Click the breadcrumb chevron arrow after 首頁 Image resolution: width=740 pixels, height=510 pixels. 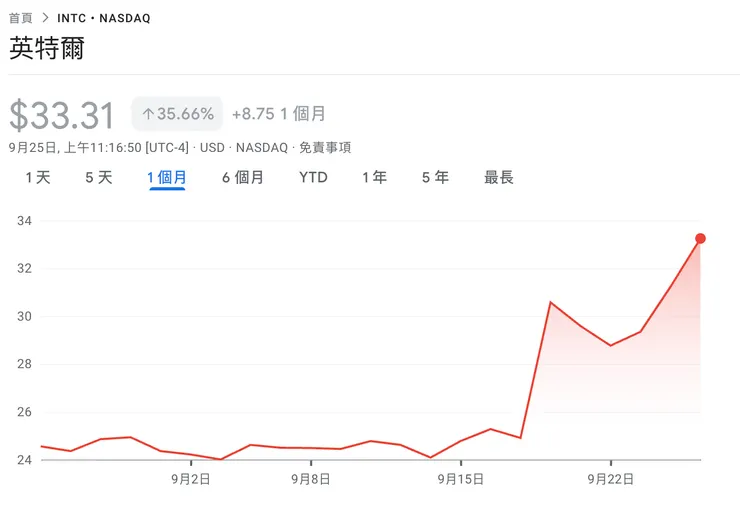pos(45,18)
